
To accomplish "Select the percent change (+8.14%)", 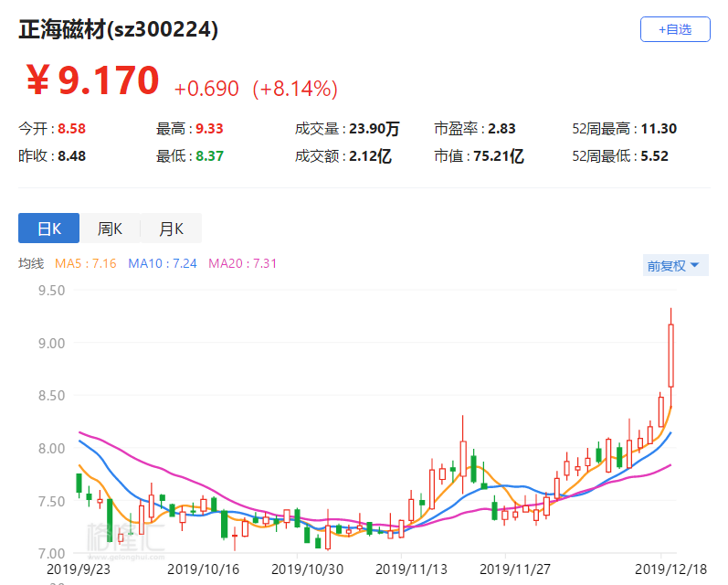I will [x=295, y=89].
